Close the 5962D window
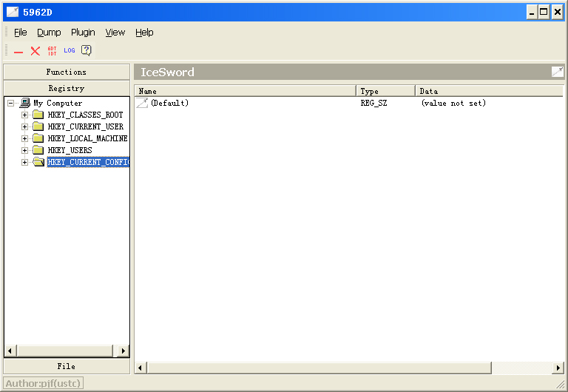This screenshot has height=392, width=568. click(x=558, y=13)
